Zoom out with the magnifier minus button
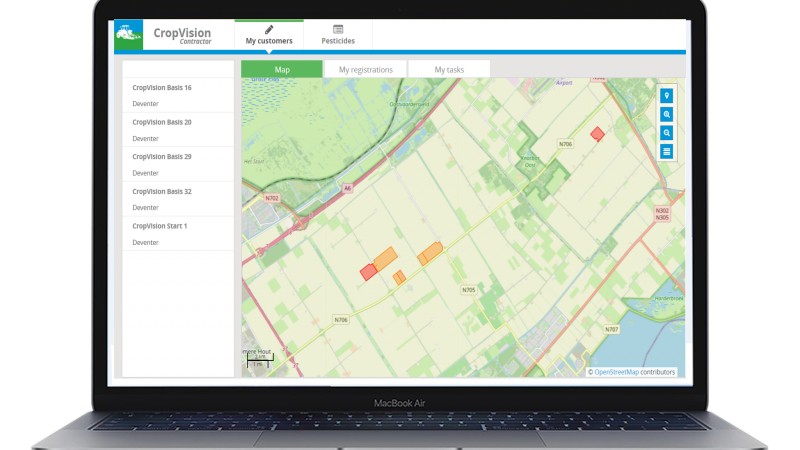This screenshot has width=800, height=450. click(666, 133)
